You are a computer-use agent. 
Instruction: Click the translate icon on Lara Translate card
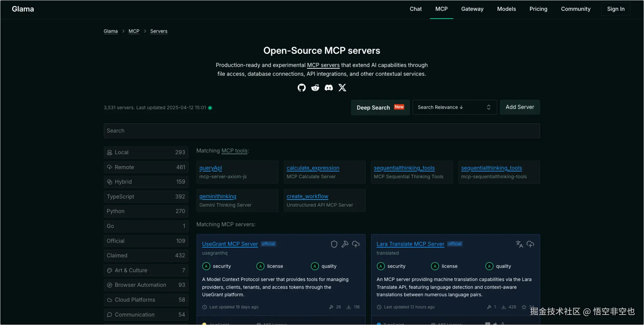point(520,244)
